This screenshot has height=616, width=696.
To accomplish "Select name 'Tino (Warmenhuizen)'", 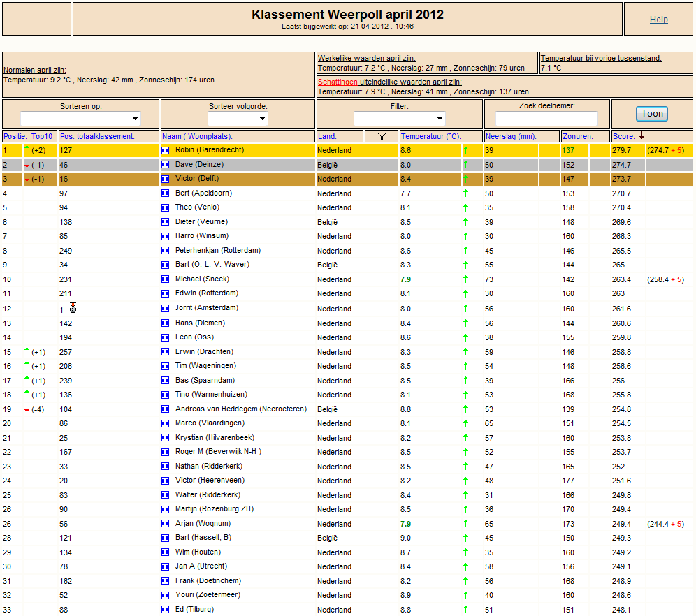I will pos(211,395).
